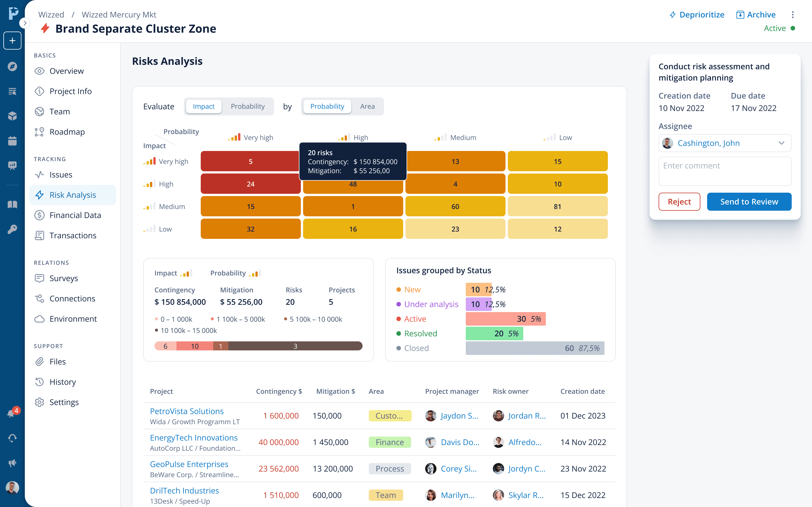Click the key icon in left rail

click(12, 229)
